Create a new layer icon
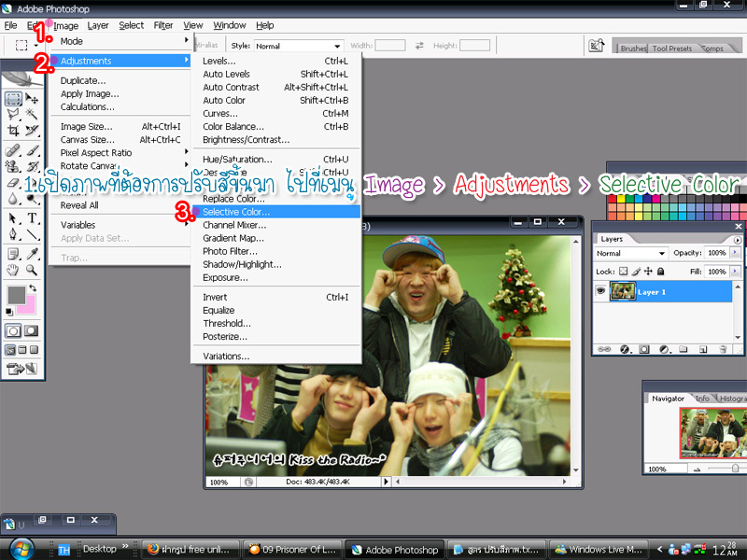This screenshot has height=560, width=747. point(703,349)
